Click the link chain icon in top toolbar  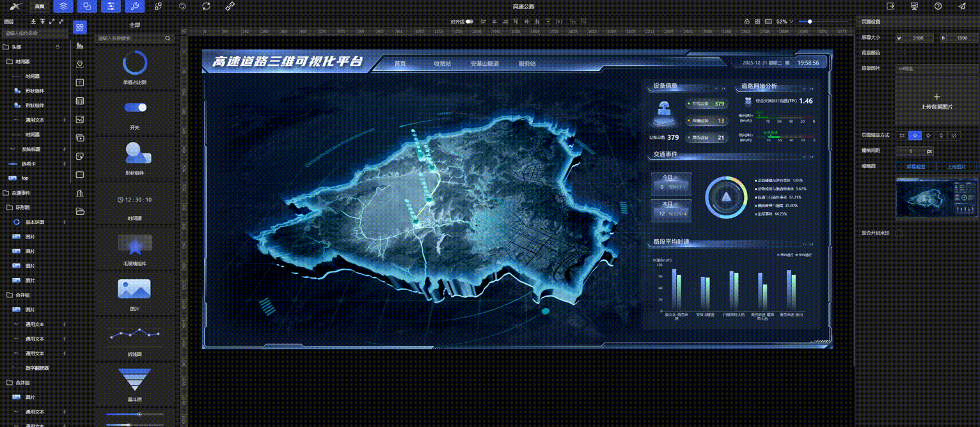point(230,6)
